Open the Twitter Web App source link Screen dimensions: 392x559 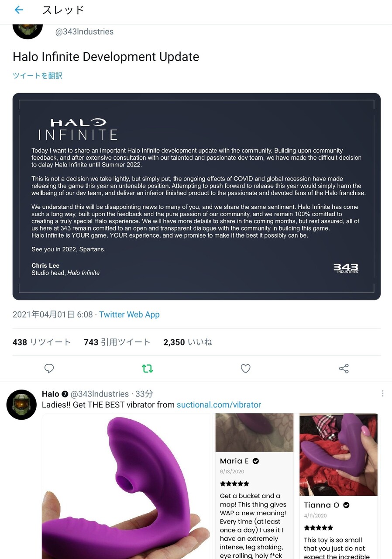129,314
